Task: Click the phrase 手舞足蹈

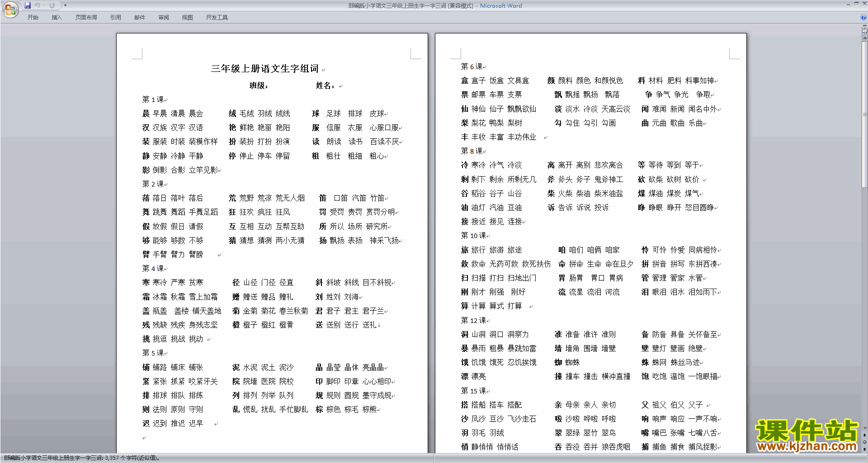Action: pos(203,212)
